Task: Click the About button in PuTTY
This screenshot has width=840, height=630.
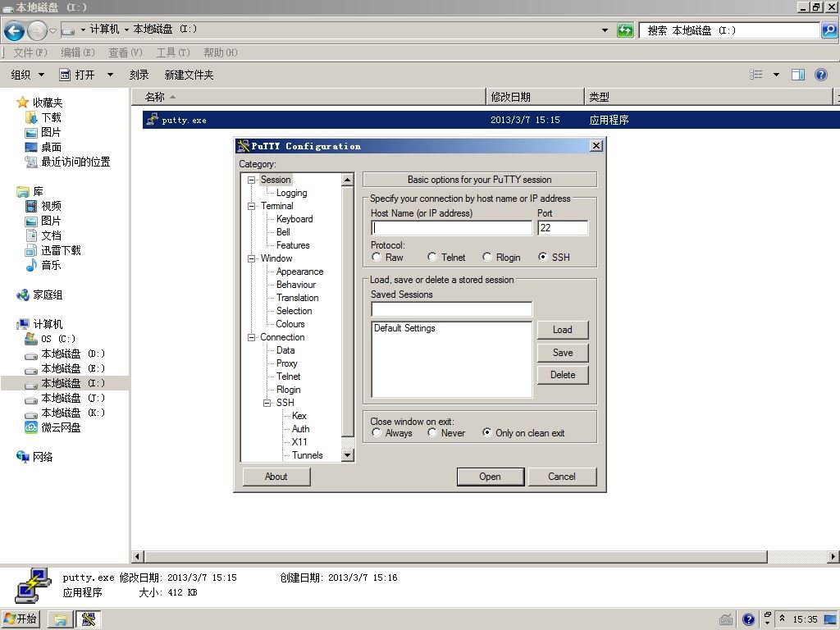Action: tap(276, 477)
